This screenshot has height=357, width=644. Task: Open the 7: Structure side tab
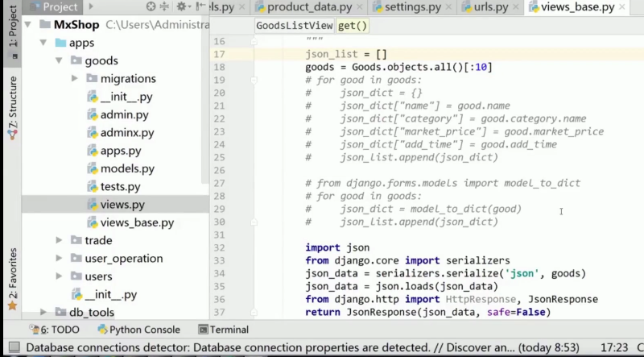click(13, 107)
